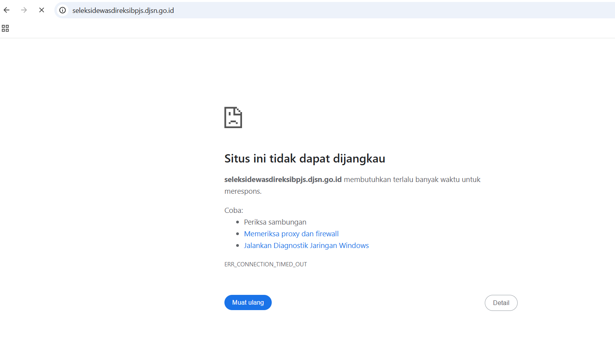
Task: Click the URL text in the address bar
Action: click(123, 11)
